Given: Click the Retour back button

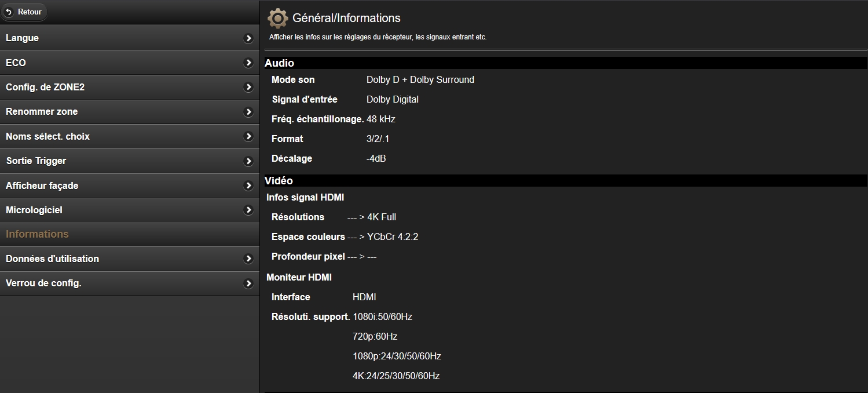Looking at the screenshot, I should [x=24, y=12].
